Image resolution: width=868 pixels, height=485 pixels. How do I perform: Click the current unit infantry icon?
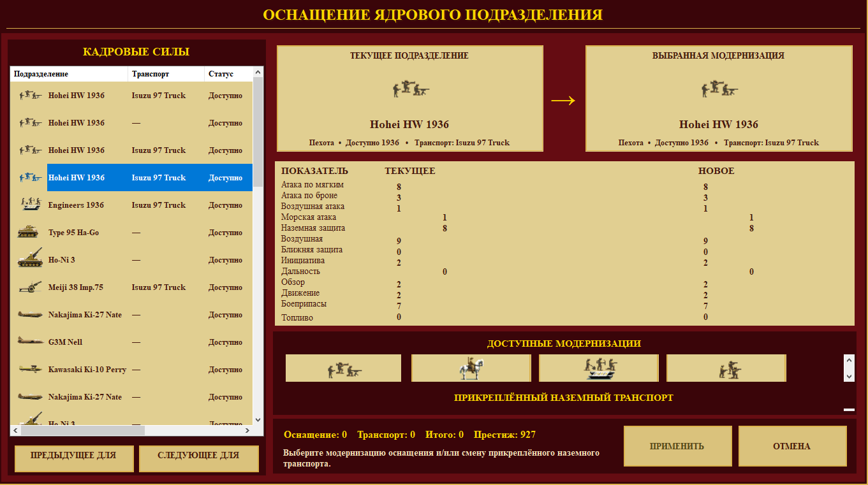(x=410, y=89)
